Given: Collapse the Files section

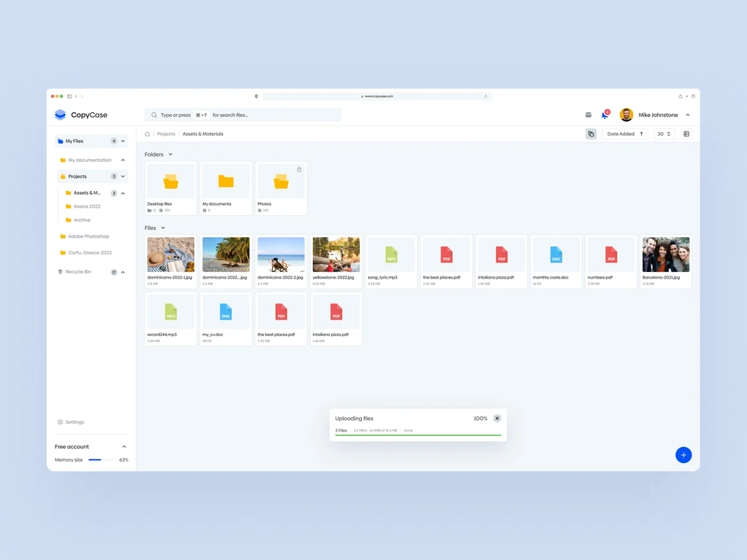Looking at the screenshot, I should click(x=163, y=228).
